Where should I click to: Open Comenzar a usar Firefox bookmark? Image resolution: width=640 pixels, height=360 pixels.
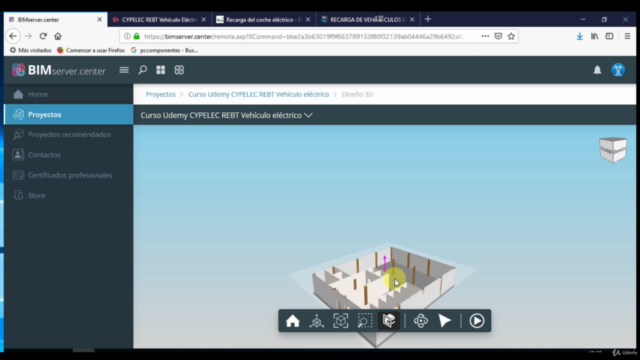coord(91,50)
